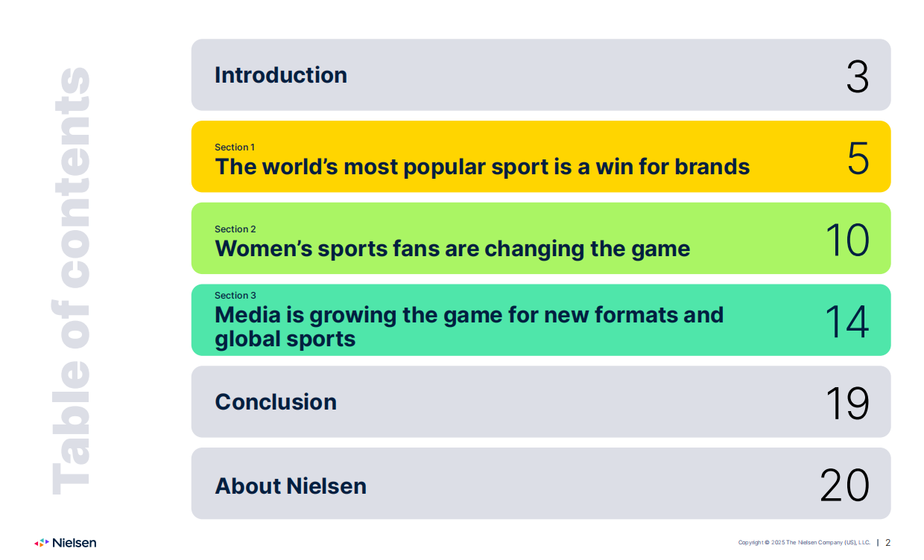The width and height of the screenshot is (924, 560).
Task: Click page number 19 beside Conclusion
Action: click(847, 403)
